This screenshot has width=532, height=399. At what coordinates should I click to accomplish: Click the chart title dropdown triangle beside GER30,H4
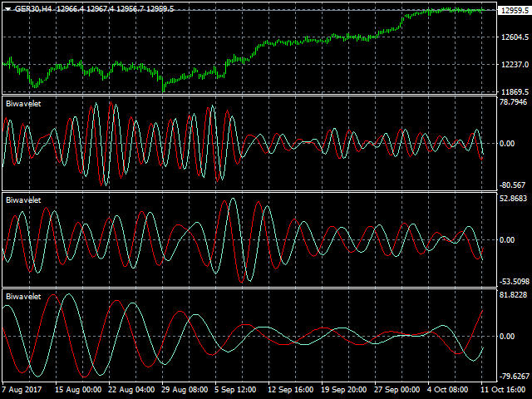pos(7,9)
